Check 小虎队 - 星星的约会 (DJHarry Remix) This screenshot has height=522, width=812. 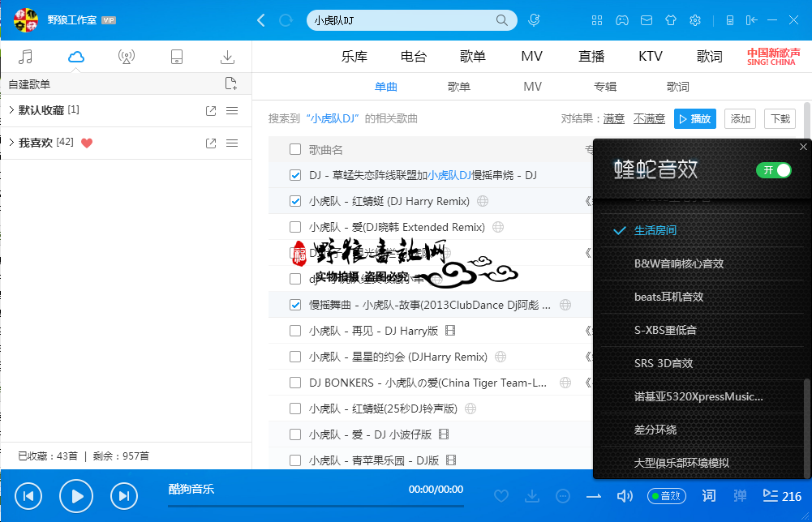click(295, 357)
